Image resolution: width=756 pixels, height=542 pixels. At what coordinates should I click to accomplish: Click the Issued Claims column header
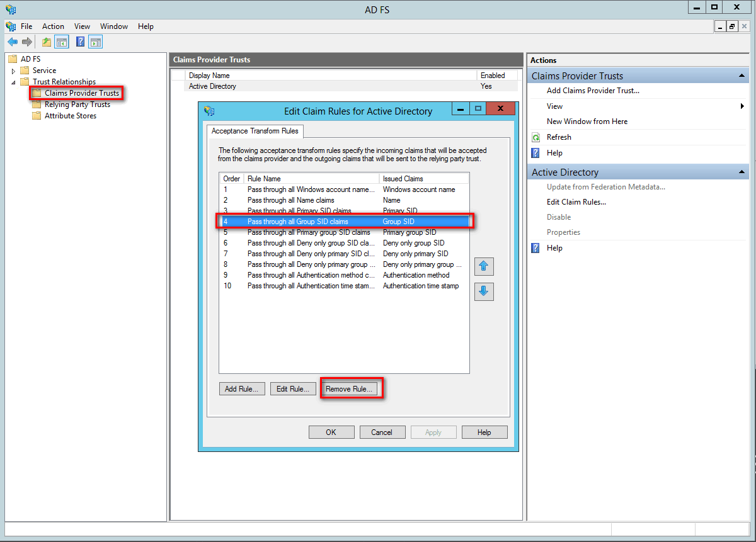pos(424,179)
